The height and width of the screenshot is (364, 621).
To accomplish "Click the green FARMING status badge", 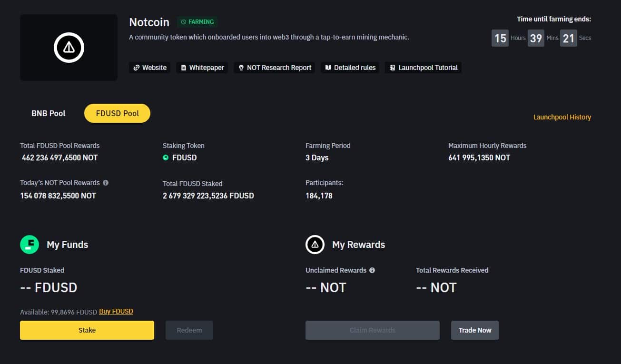I will [x=197, y=22].
